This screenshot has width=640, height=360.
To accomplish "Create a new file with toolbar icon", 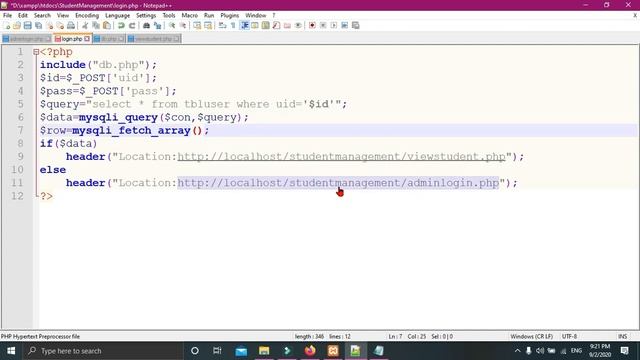I will point(7,26).
